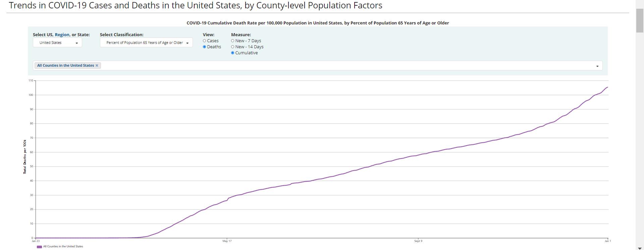Viewport: 644px width, 250px height.
Task: Open the county selection dropdown arrow
Action: pos(597,66)
